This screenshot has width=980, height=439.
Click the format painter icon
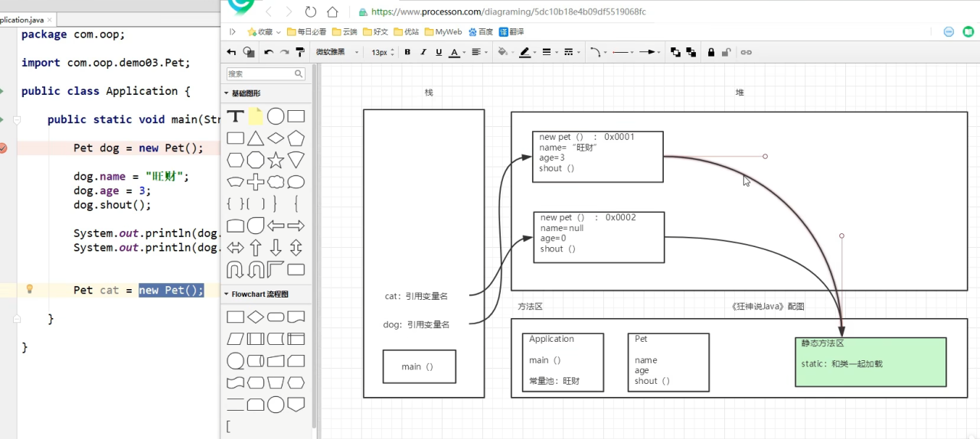[x=300, y=52]
